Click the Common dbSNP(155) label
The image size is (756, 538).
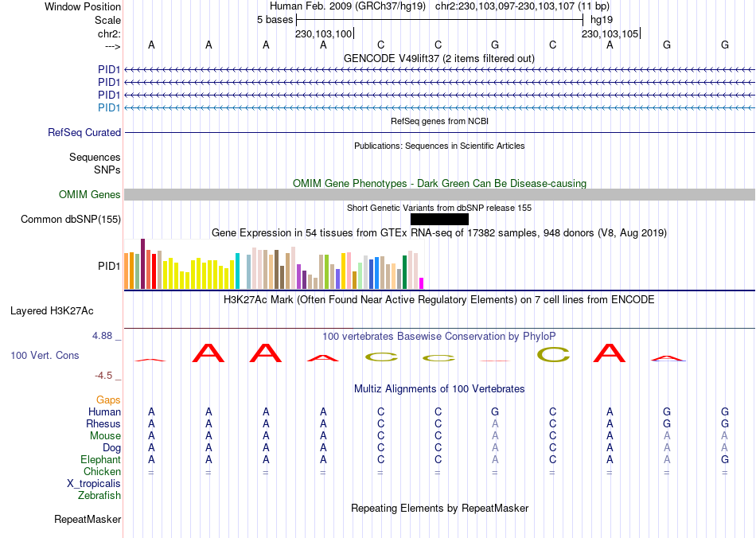(x=70, y=220)
